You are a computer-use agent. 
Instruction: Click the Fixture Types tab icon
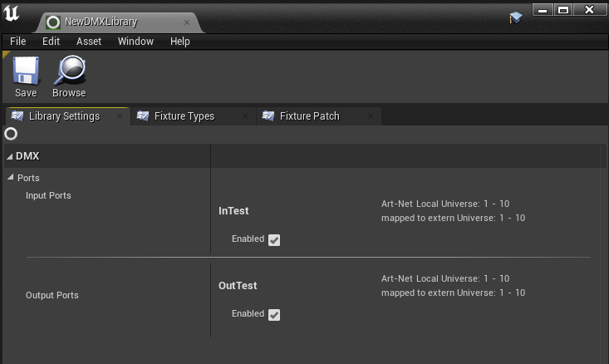(143, 116)
